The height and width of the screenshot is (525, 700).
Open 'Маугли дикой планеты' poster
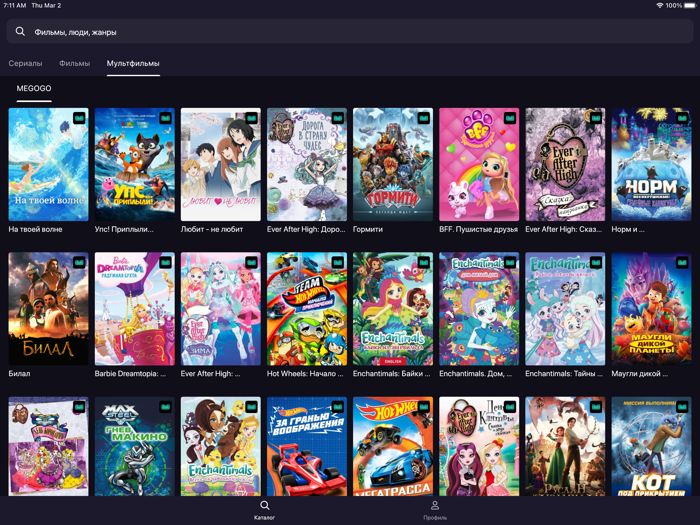pyautogui.click(x=651, y=309)
